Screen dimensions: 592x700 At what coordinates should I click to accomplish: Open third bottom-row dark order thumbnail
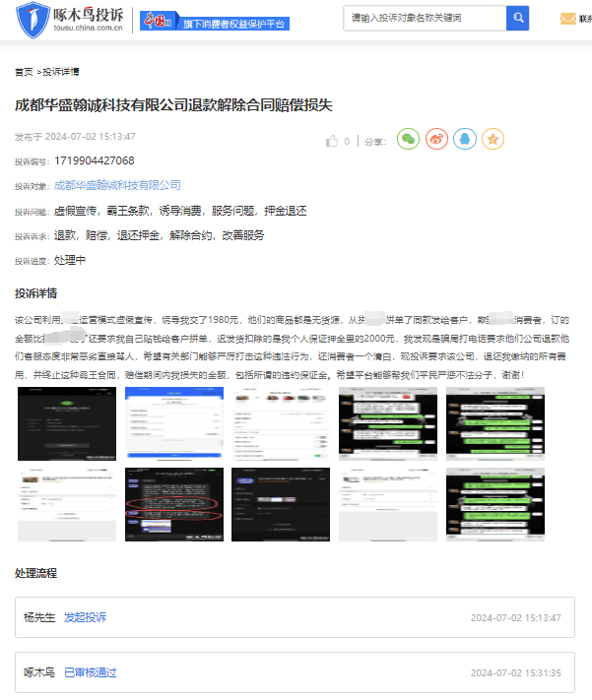pos(281,504)
